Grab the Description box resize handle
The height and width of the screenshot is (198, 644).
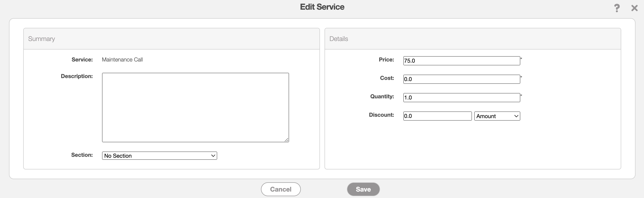pyautogui.click(x=287, y=140)
